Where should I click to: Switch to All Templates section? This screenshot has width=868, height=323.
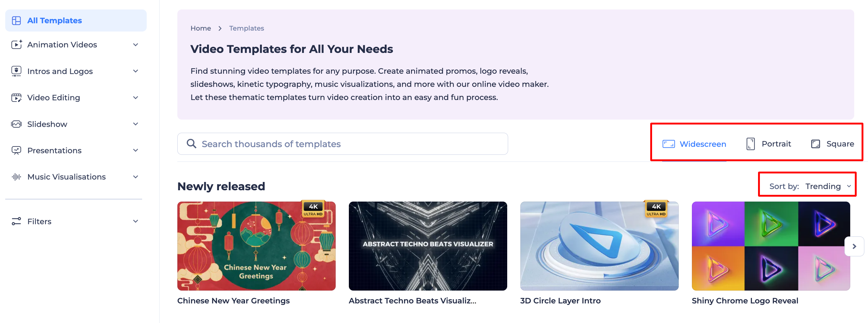tap(54, 20)
